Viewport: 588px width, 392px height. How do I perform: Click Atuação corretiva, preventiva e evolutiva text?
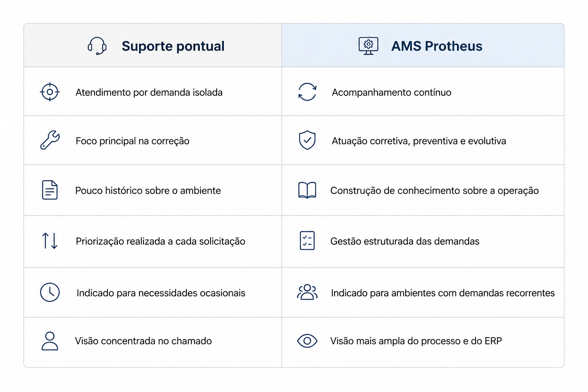pos(419,141)
